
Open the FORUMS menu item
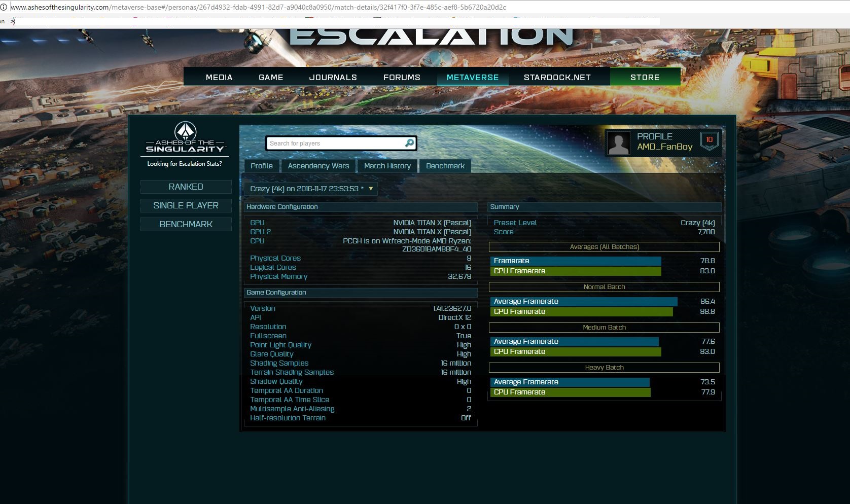tap(402, 77)
